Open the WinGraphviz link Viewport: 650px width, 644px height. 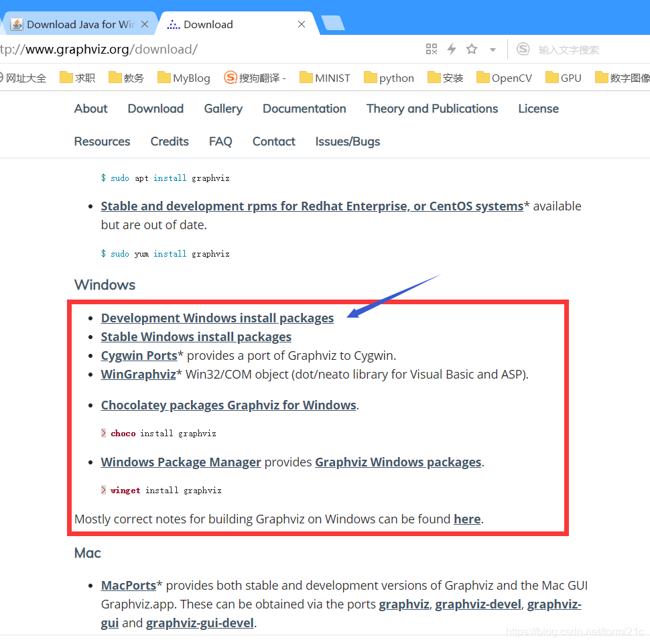139,375
